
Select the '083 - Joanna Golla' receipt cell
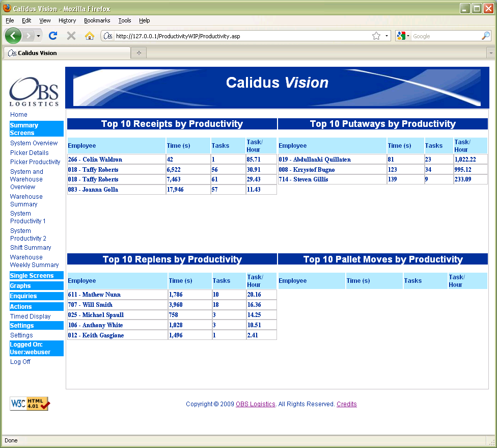pyautogui.click(x=116, y=190)
